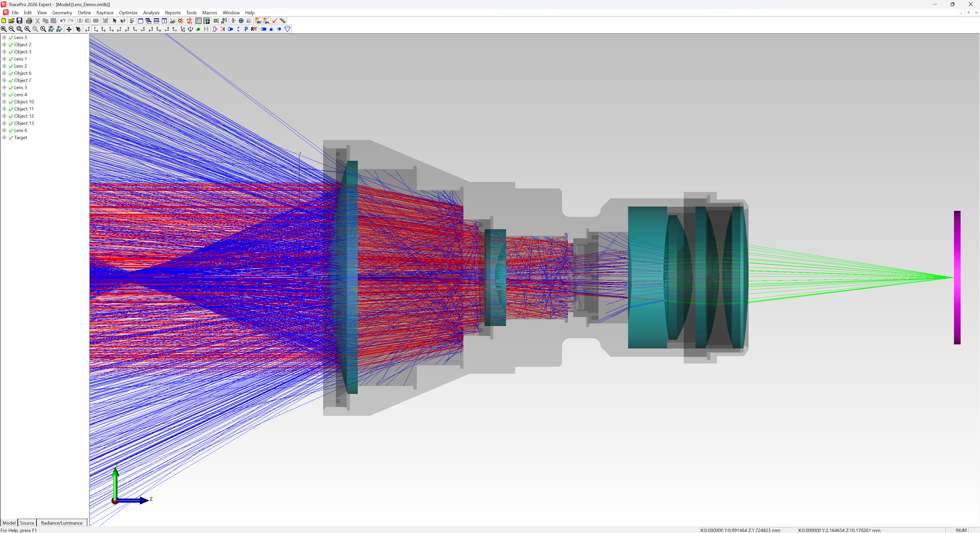Expand the Lens 5 tree node
Image resolution: width=980 pixels, height=533 pixels.
coord(4,37)
